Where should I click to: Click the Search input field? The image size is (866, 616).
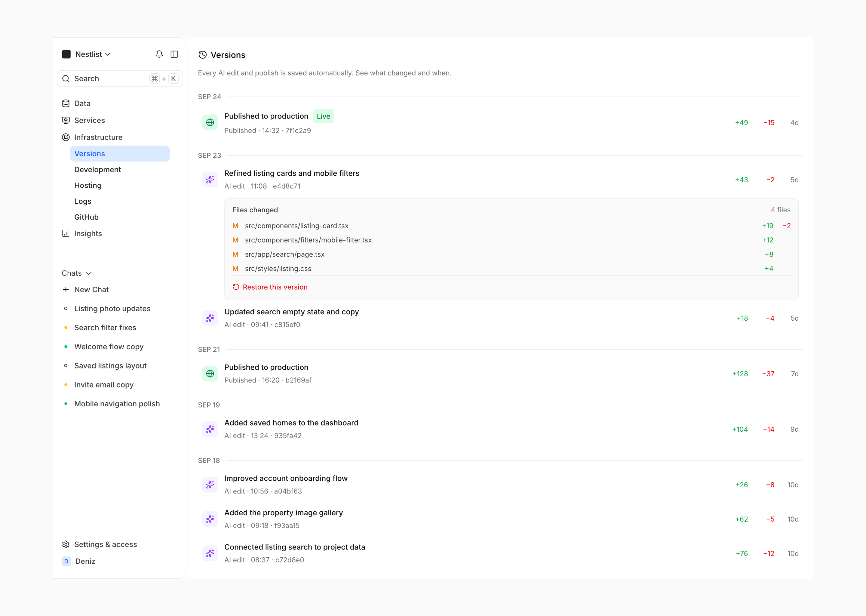[x=120, y=79]
